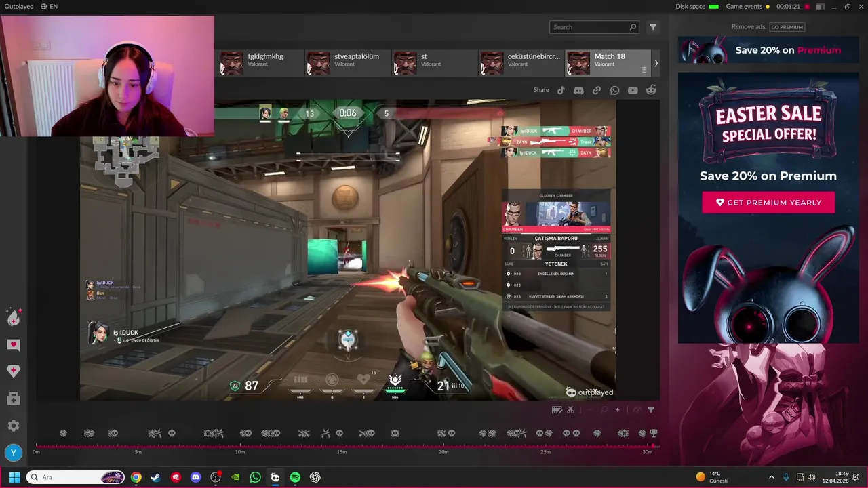Open the ceküstünebircr... match tab
Image resolution: width=868 pixels, height=488 pixels.
521,62
